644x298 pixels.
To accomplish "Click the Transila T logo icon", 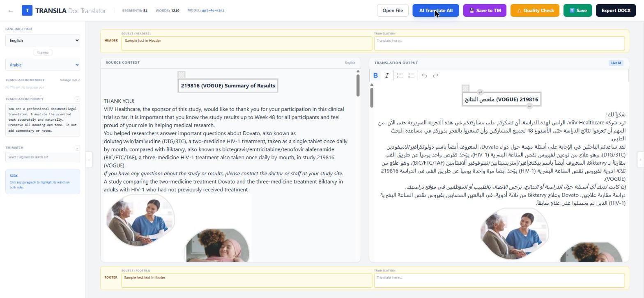I will (x=27, y=11).
